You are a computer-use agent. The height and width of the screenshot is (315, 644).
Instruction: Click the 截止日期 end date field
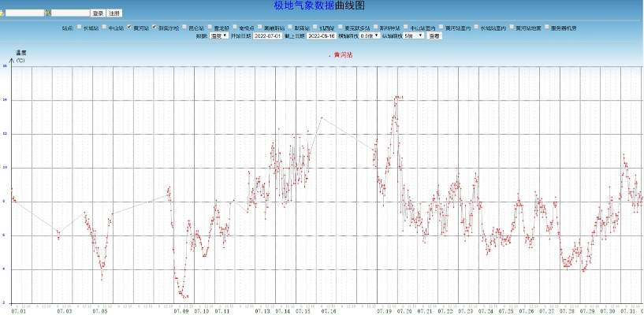click(322, 35)
